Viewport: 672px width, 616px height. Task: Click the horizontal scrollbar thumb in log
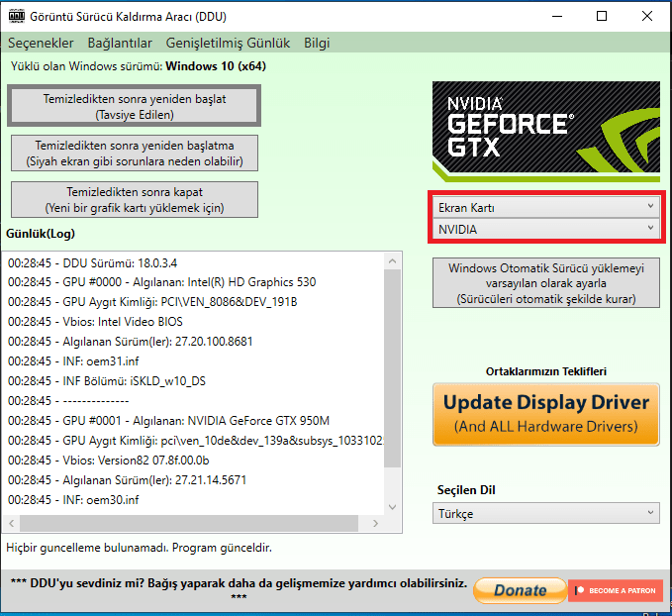189,523
